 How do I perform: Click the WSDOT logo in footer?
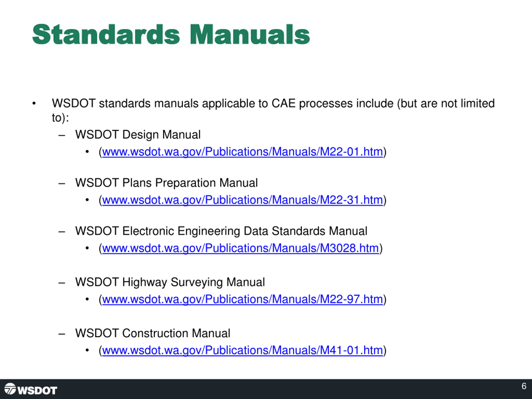coord(31,389)
